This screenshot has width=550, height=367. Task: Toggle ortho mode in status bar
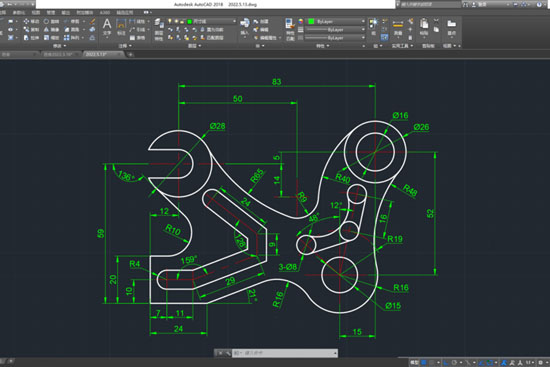click(x=446, y=362)
